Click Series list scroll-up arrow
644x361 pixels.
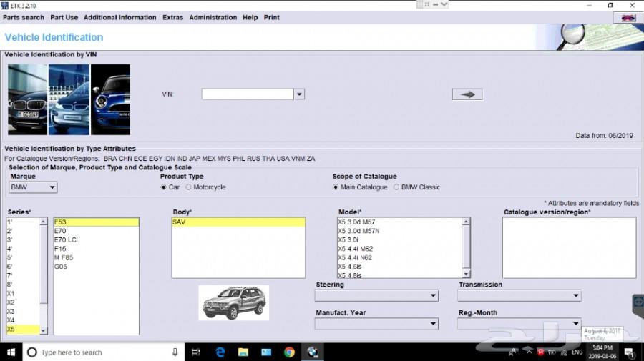(x=43, y=222)
